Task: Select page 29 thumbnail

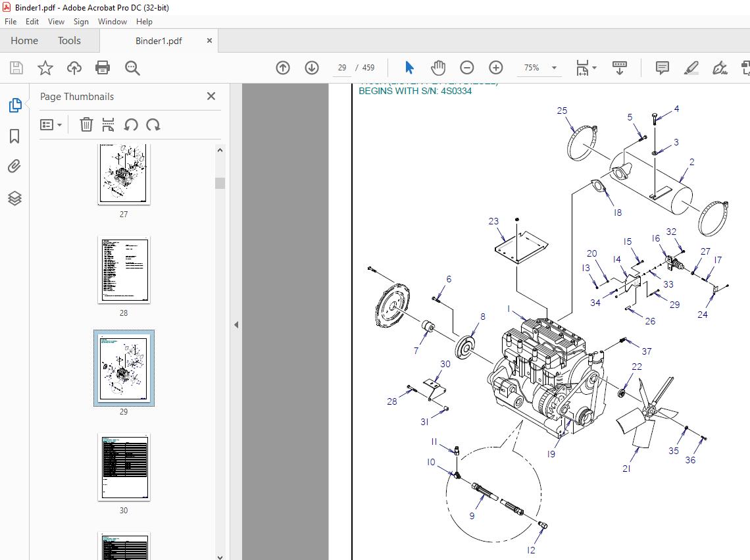Action: (x=124, y=368)
